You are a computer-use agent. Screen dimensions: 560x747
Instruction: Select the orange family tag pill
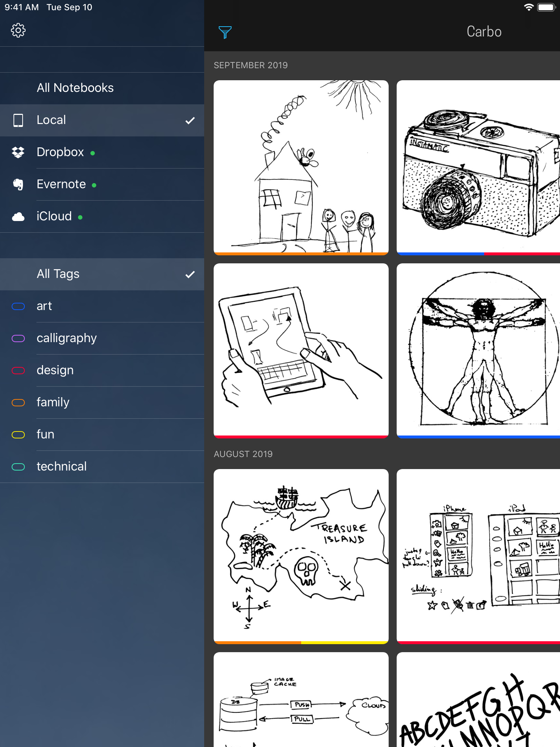(x=18, y=403)
